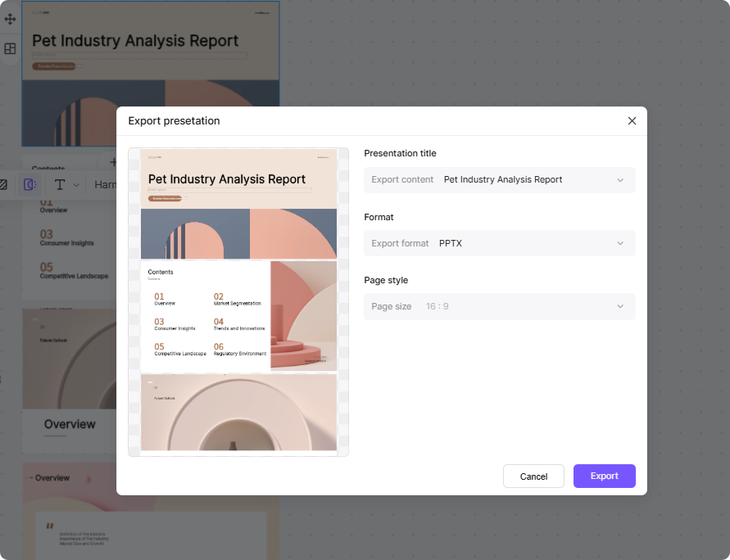Close the Export presentation dialog with X

(x=632, y=121)
